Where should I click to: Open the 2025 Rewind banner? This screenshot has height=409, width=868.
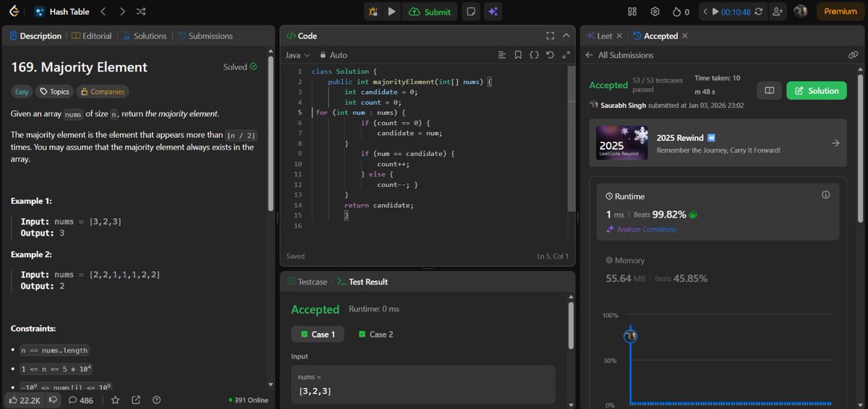pyautogui.click(x=718, y=143)
